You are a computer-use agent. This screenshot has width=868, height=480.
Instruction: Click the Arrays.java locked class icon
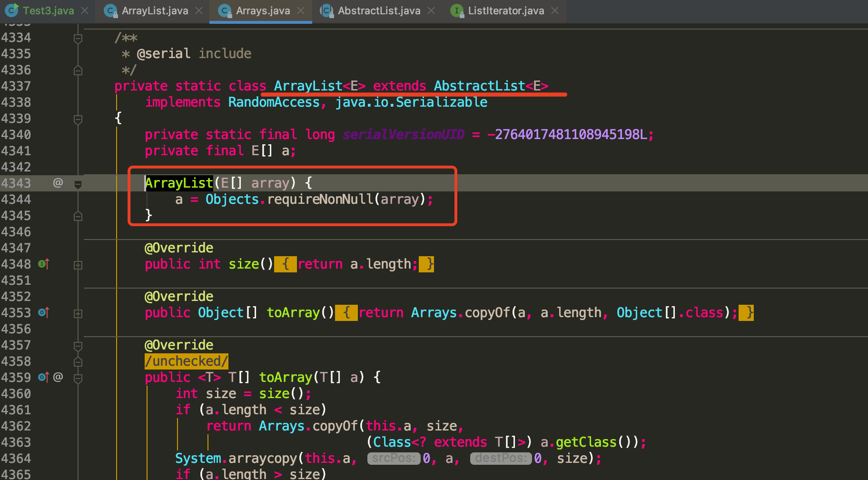225,10
